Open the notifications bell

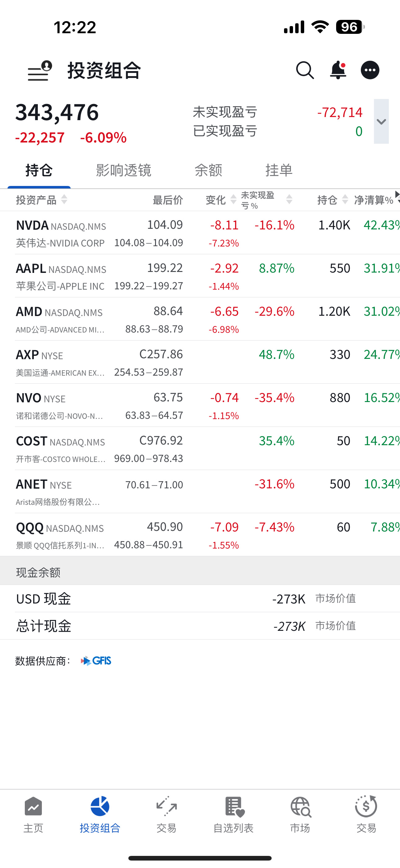(x=338, y=70)
